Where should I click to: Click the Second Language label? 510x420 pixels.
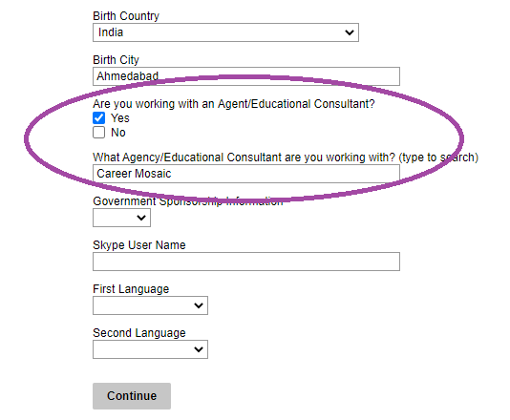139,333
